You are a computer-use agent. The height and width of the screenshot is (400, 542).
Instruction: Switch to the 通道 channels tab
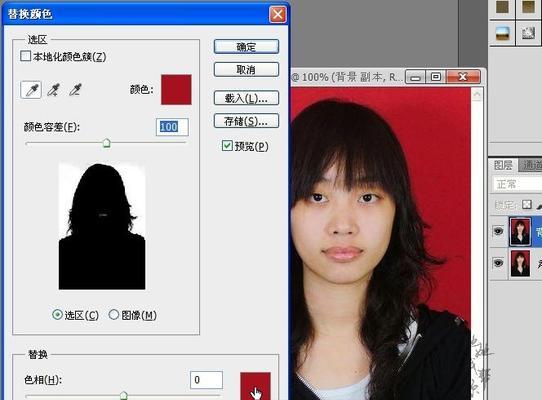(x=531, y=165)
